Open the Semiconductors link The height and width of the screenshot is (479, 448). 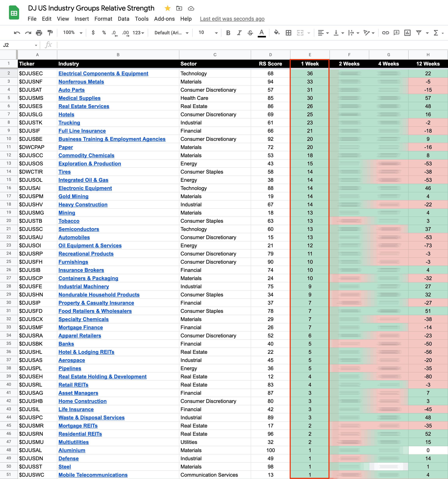tap(79, 229)
